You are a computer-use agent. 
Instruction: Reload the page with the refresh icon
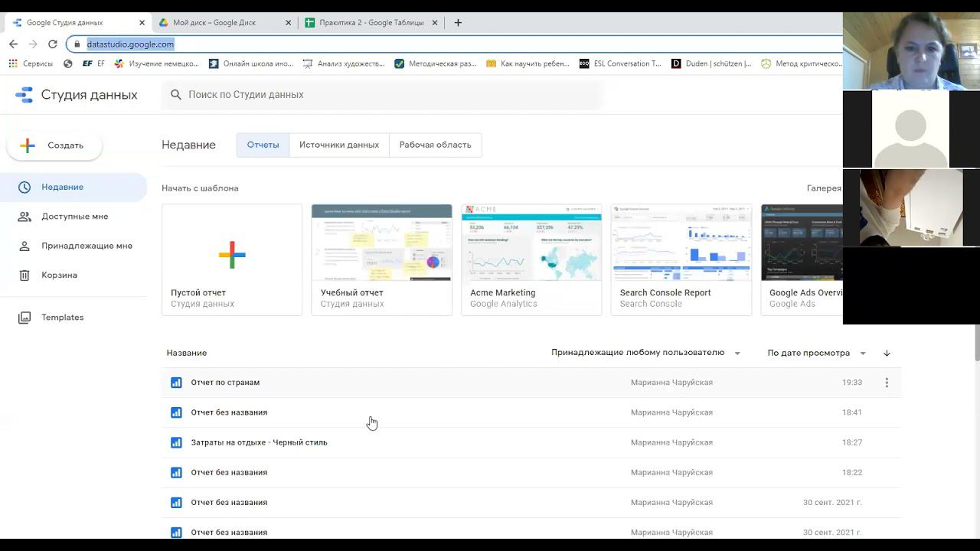click(53, 44)
